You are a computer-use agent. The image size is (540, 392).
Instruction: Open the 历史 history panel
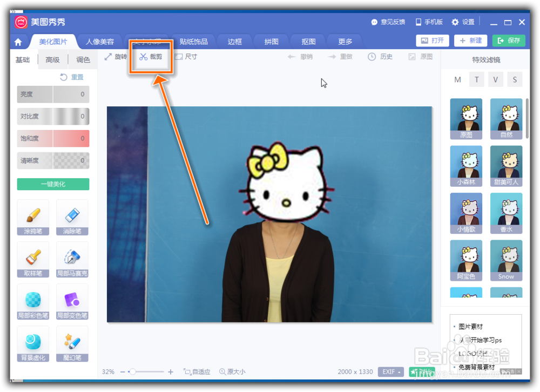pos(380,57)
